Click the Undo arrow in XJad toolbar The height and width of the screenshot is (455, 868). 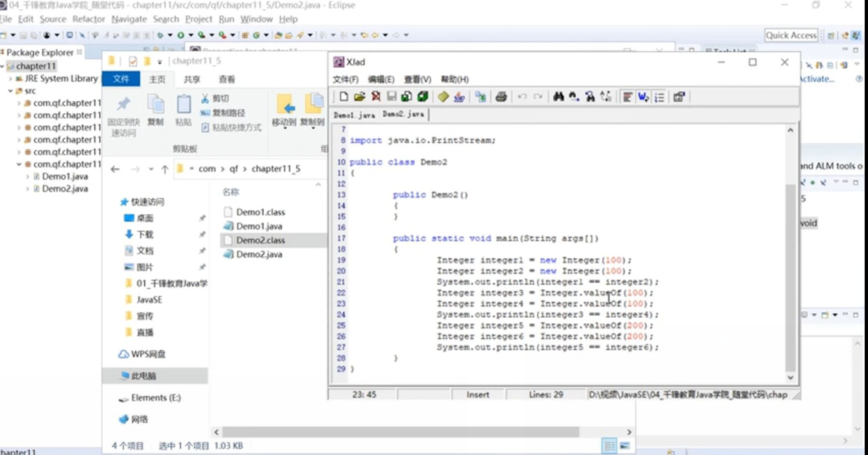522,97
